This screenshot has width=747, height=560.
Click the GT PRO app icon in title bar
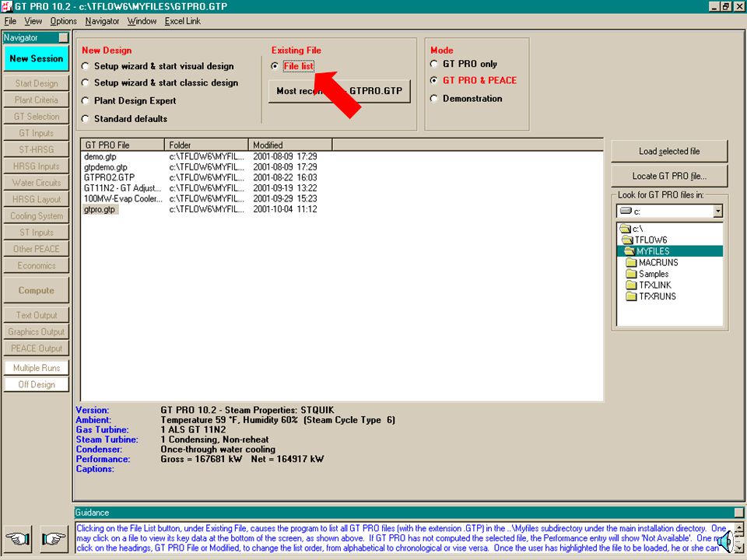point(7,6)
